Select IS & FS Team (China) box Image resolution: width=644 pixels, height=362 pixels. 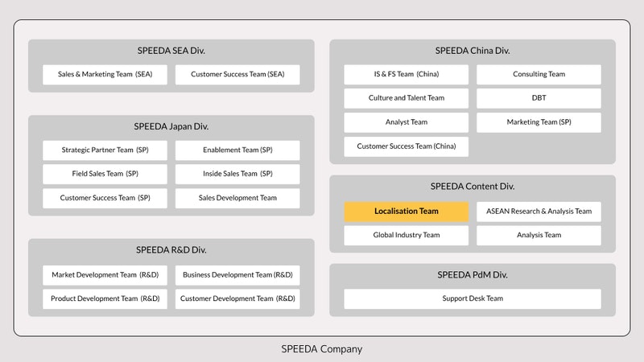point(407,74)
